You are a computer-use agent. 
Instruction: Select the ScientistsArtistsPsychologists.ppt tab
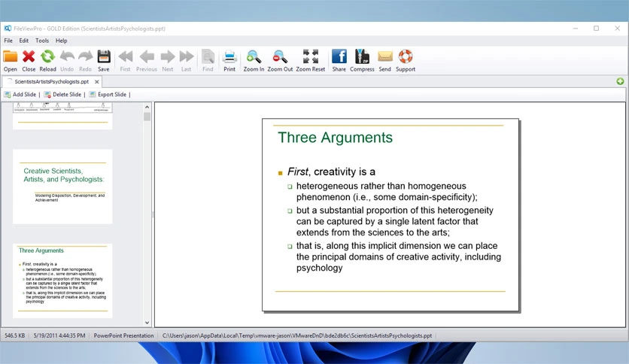coord(52,81)
